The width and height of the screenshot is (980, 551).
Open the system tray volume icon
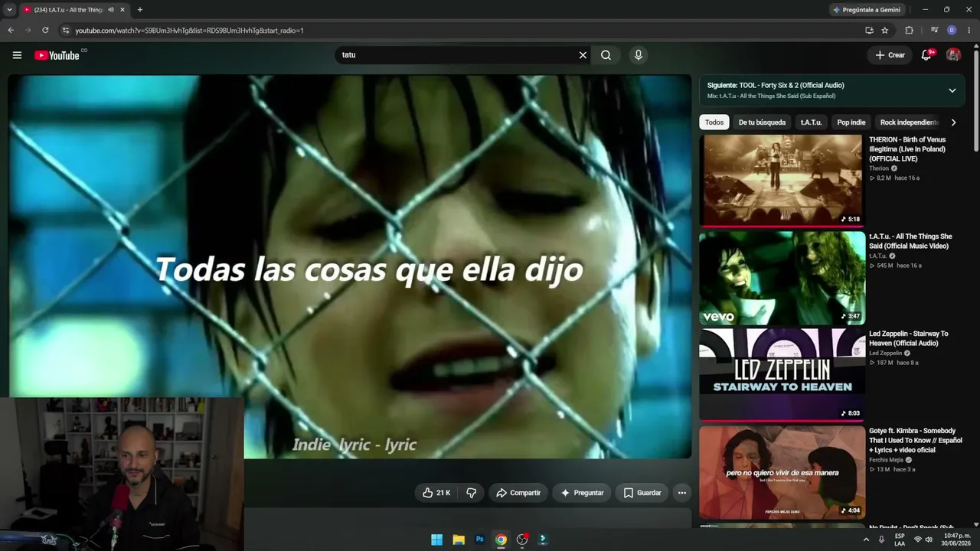tap(929, 540)
